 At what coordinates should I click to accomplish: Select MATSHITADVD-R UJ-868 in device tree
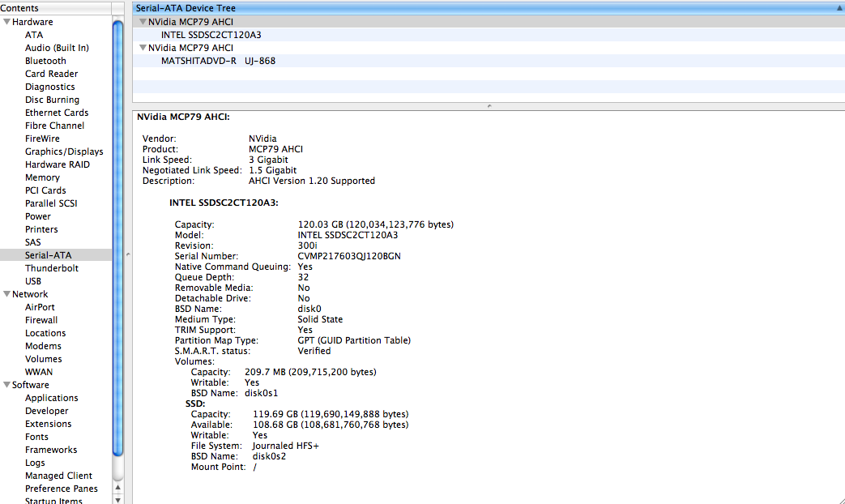218,61
